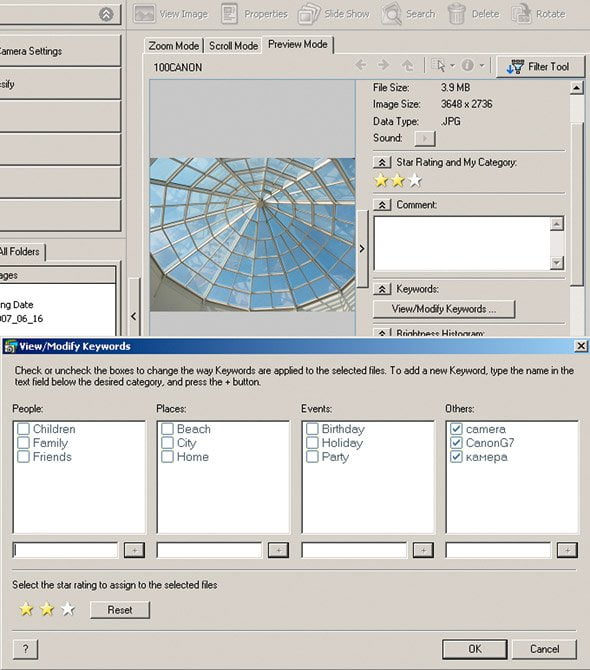Check the City keyword
The height and width of the screenshot is (670, 590).
coord(167,443)
